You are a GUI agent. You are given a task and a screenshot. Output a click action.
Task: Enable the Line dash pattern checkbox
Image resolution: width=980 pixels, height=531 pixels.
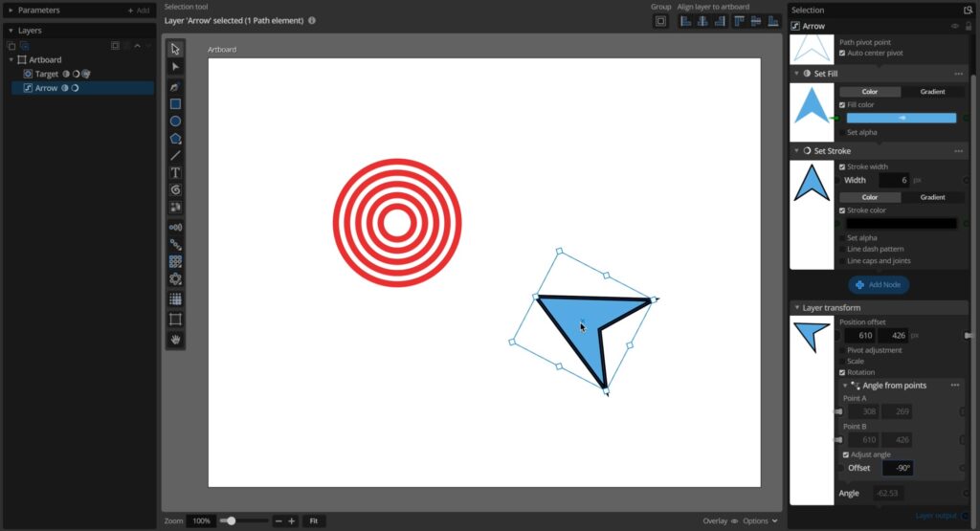(842, 249)
